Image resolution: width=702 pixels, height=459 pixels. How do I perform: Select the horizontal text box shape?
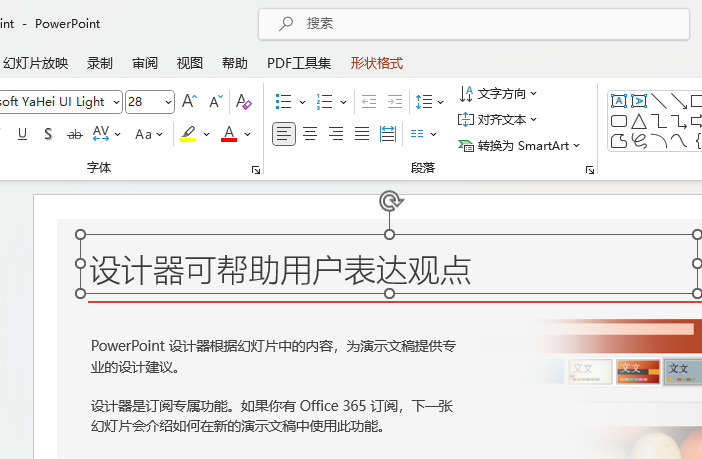(619, 101)
